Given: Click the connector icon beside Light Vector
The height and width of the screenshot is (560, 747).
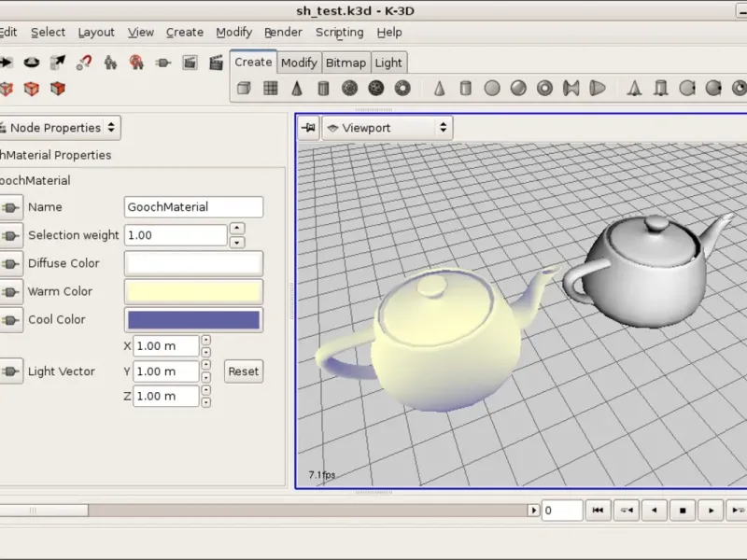Looking at the screenshot, I should point(10,371).
